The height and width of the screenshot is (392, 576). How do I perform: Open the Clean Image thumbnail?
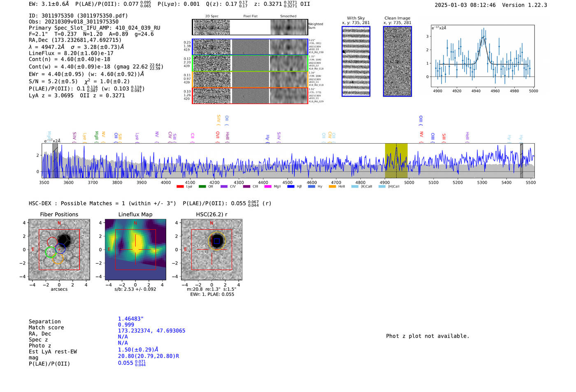point(397,61)
